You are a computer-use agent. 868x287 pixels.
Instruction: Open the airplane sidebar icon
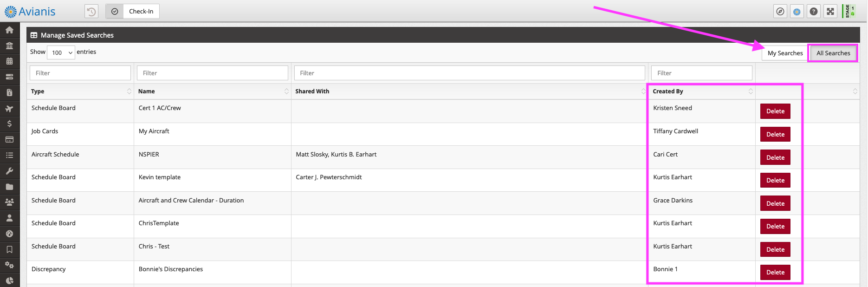pyautogui.click(x=9, y=109)
